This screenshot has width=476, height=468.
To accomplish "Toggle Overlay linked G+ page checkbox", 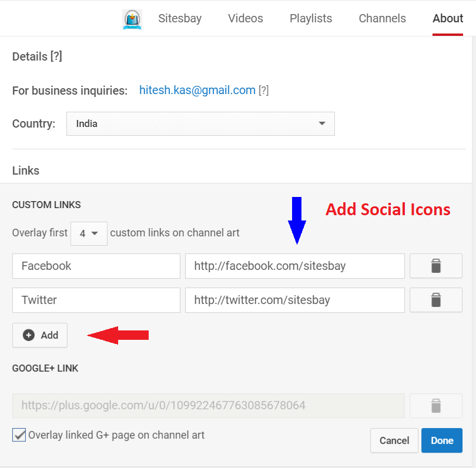I will [x=19, y=435].
